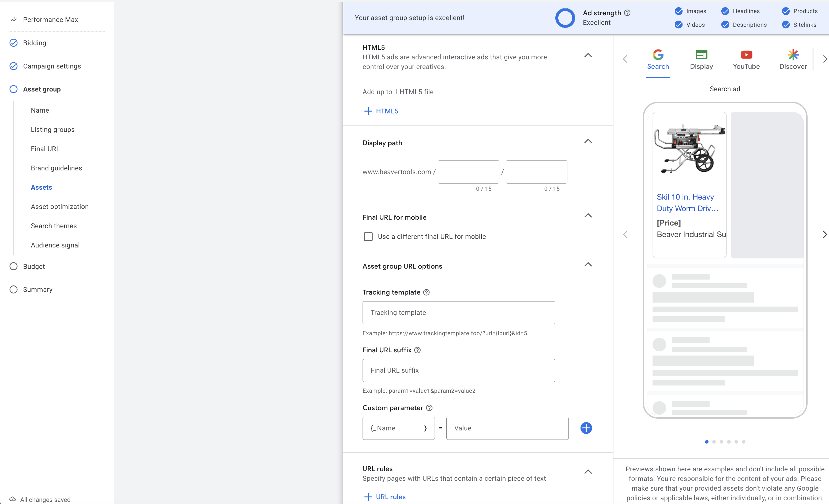This screenshot has height=504, width=829.
Task: Click the Performance Max campaign type icon
Action: click(x=13, y=20)
